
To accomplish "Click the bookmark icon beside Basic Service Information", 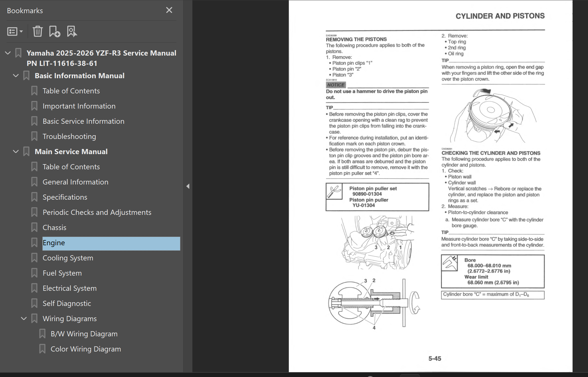I will click(x=34, y=121).
